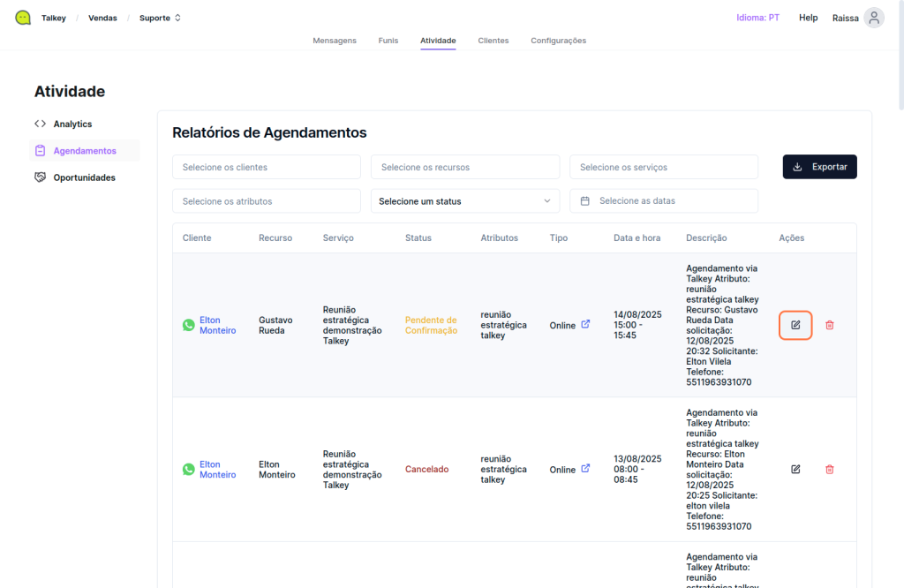
Task: Open online link of pending appointment
Action: click(x=585, y=324)
